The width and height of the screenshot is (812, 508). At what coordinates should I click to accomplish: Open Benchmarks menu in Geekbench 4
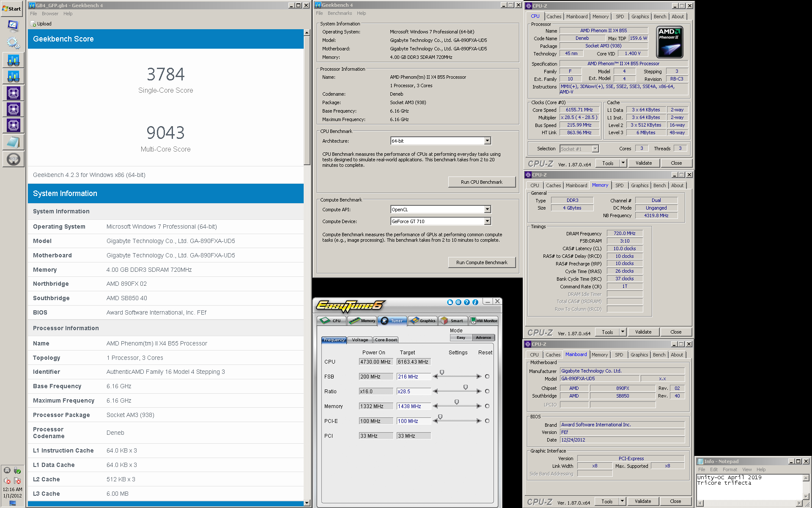[340, 14]
